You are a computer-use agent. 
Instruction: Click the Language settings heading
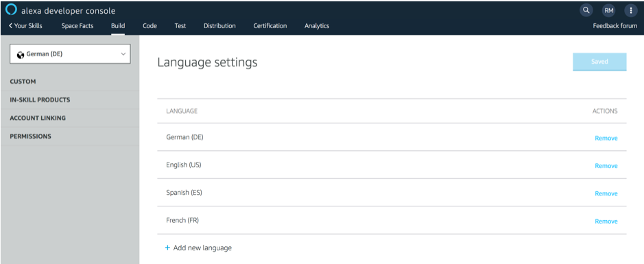click(x=207, y=62)
